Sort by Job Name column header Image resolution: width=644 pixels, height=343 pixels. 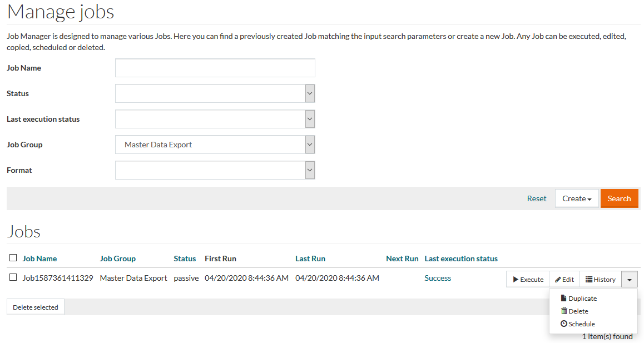point(39,259)
